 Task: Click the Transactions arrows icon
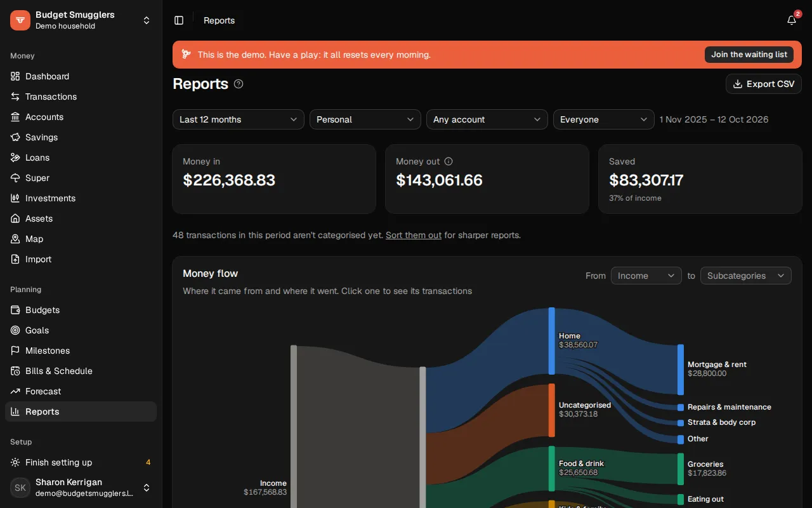click(x=15, y=97)
